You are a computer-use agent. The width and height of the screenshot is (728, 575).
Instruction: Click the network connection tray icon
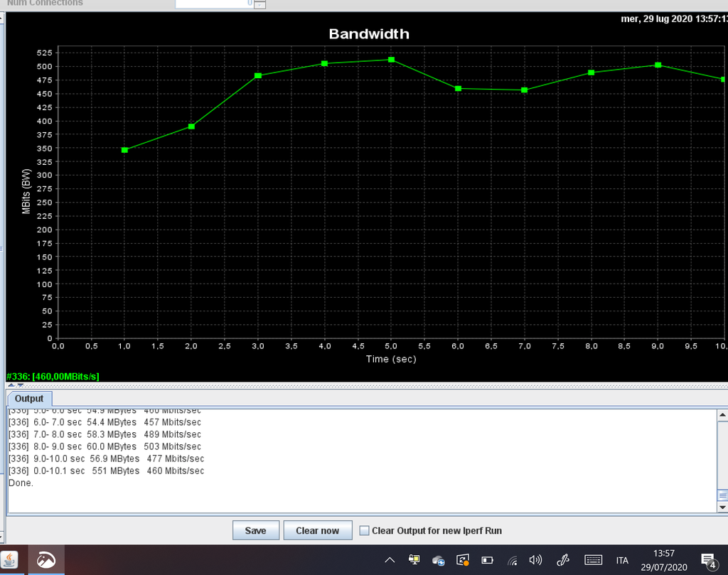(x=414, y=560)
